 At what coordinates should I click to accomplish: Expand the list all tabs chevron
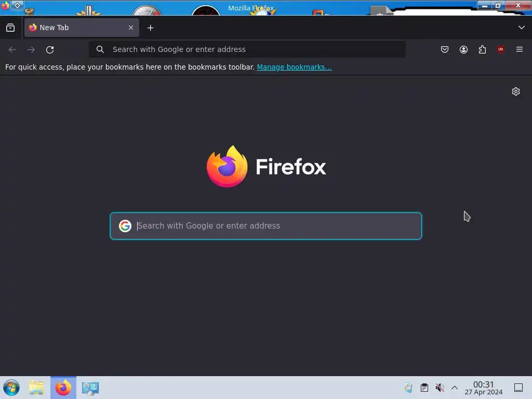click(522, 28)
